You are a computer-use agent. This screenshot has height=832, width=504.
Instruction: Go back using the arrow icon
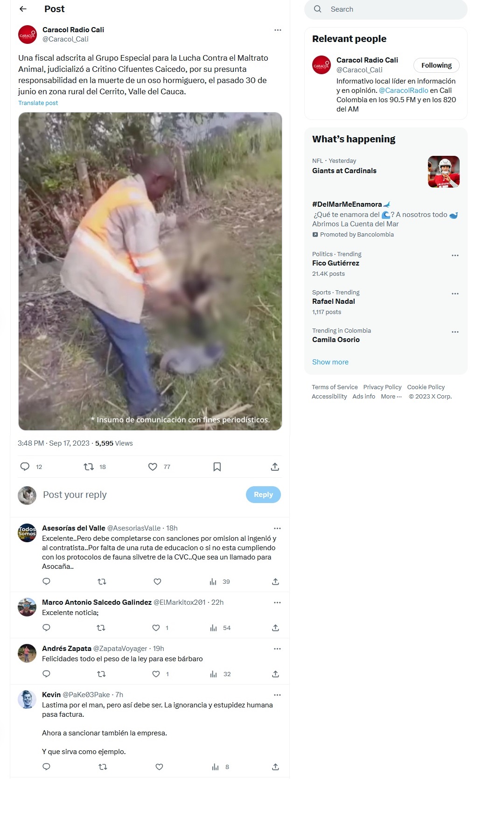click(x=23, y=9)
